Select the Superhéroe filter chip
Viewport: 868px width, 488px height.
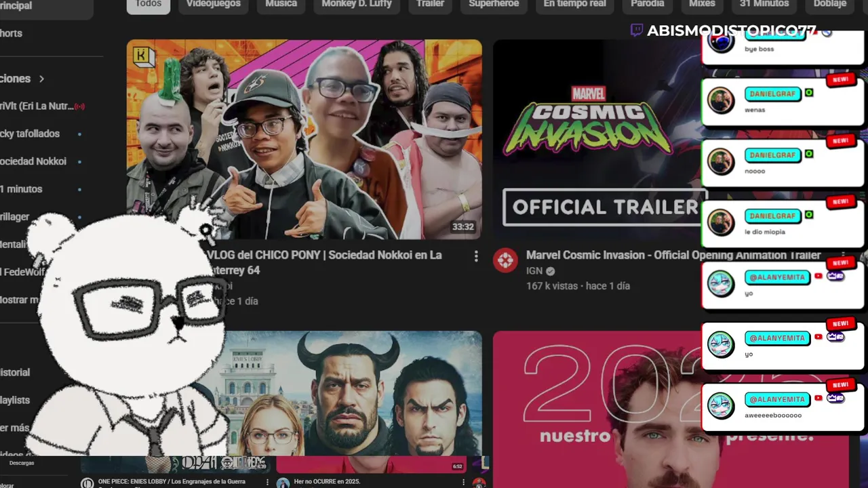point(494,4)
